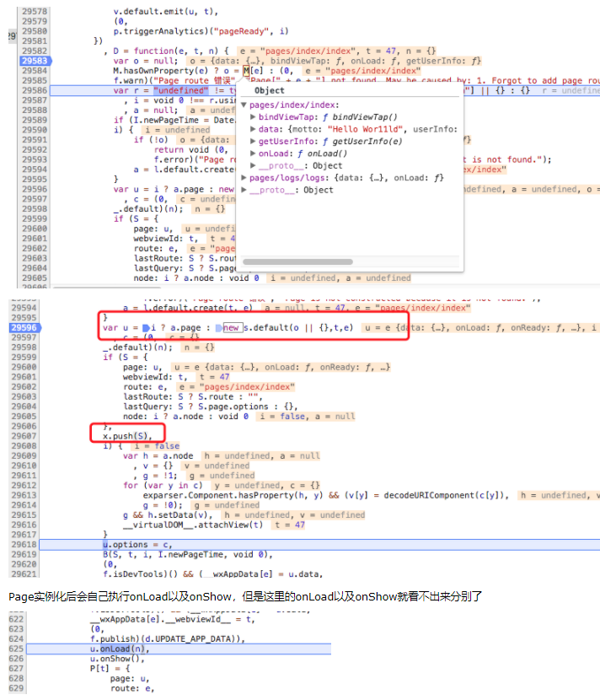Click 'v.default.emit(u, t),' code

[x=165, y=12]
